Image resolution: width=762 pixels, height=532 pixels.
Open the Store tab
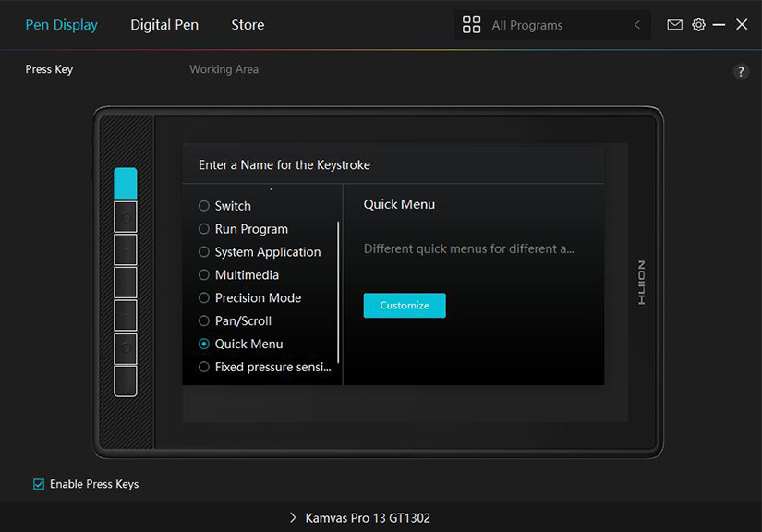[x=248, y=25]
